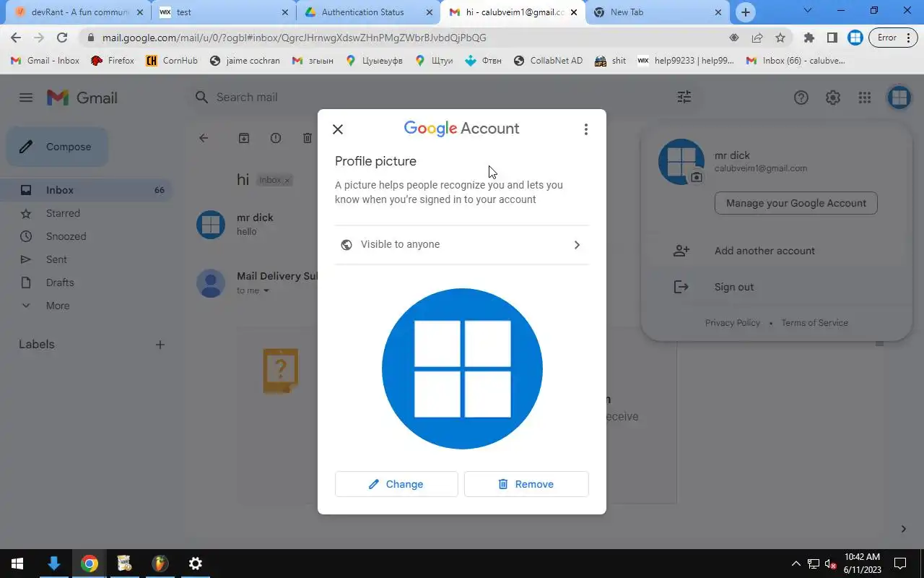
Task: Open the Inbox folder
Action: click(x=87, y=190)
